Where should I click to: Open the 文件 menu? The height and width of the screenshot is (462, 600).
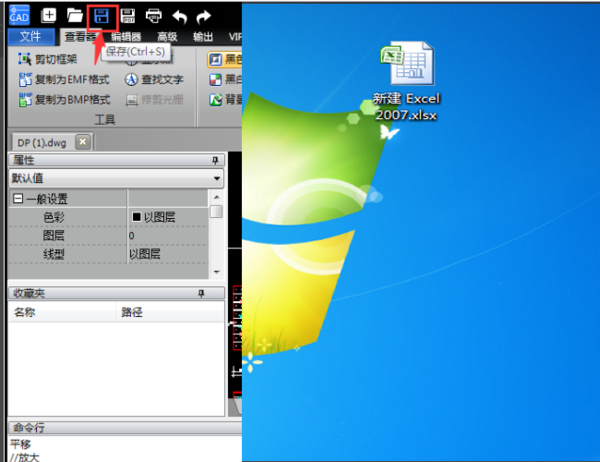[31, 37]
